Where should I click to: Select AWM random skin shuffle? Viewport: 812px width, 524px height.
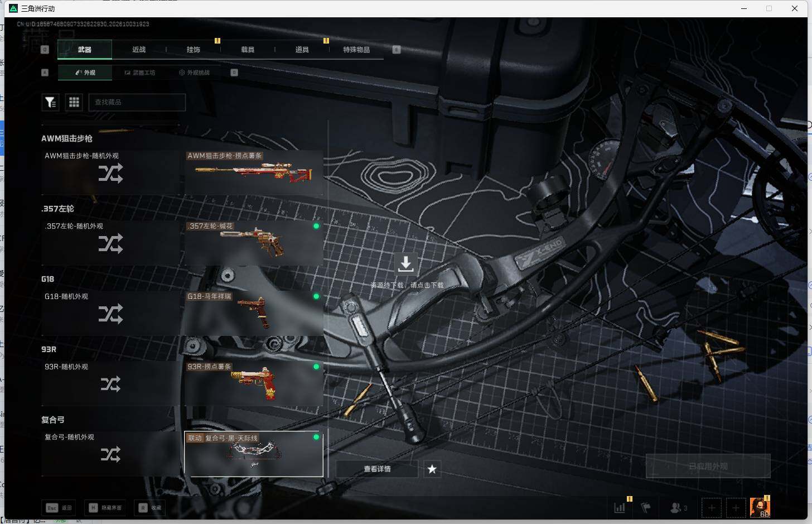click(x=110, y=172)
